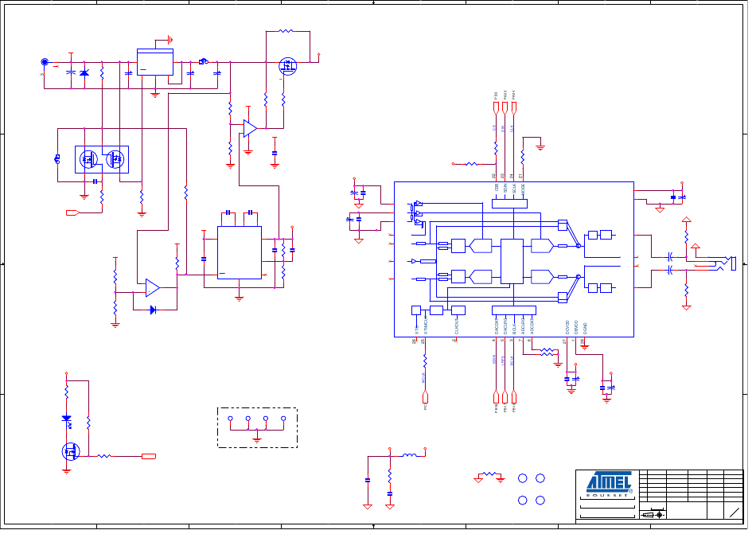The width and height of the screenshot is (756, 534).
Task: Select the DC power jack connector symbol
Action: tap(45, 62)
